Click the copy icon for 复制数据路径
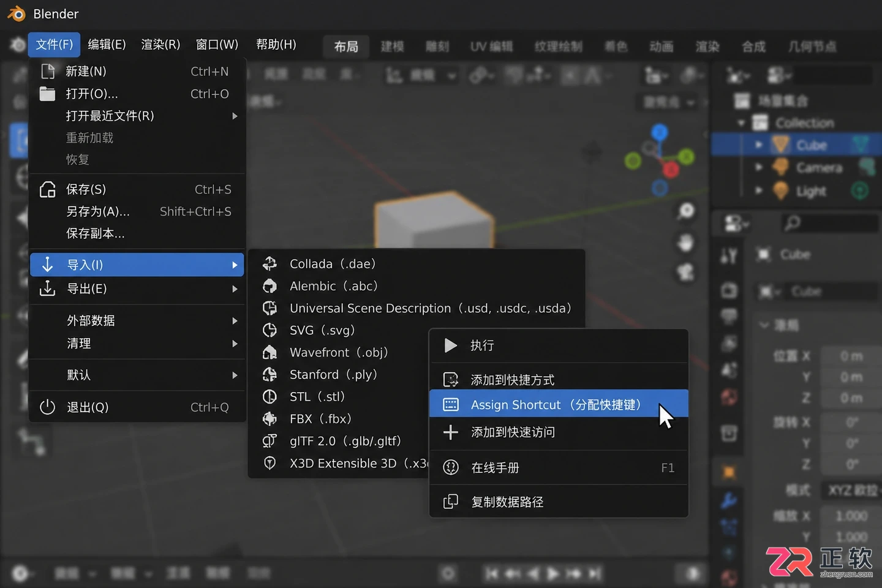This screenshot has height=588, width=882. click(x=451, y=502)
